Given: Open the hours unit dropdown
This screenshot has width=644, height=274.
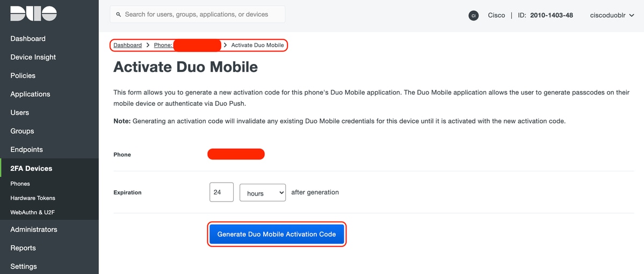Looking at the screenshot, I should [x=263, y=192].
